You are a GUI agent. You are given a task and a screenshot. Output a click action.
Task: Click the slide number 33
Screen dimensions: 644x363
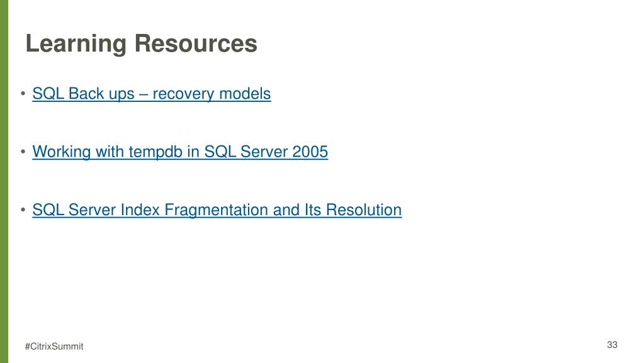612,345
